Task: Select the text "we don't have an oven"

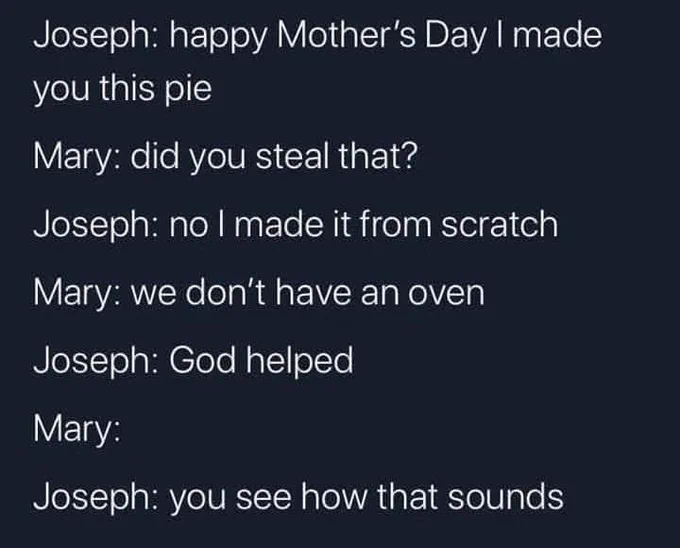Action: [x=307, y=293]
